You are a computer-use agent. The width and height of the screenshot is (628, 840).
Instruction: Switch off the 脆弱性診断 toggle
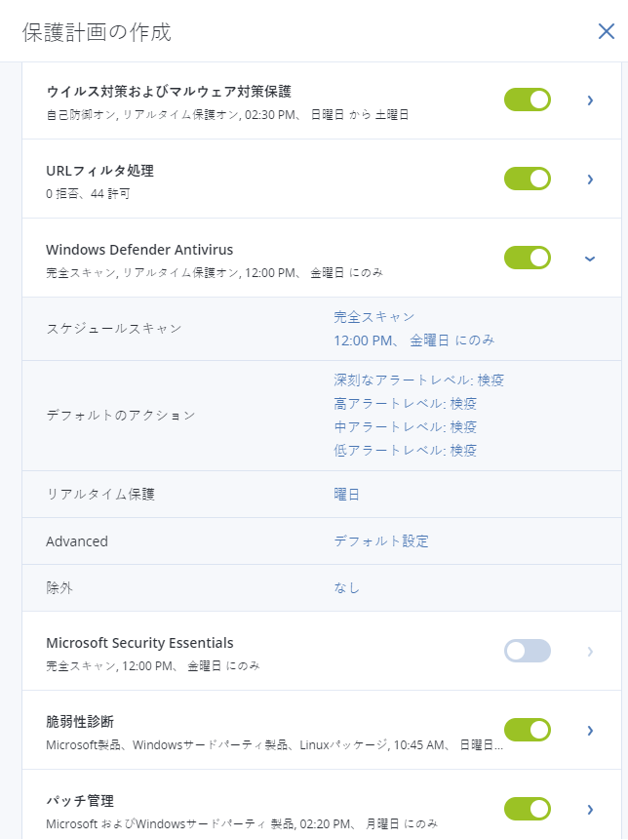click(x=528, y=730)
